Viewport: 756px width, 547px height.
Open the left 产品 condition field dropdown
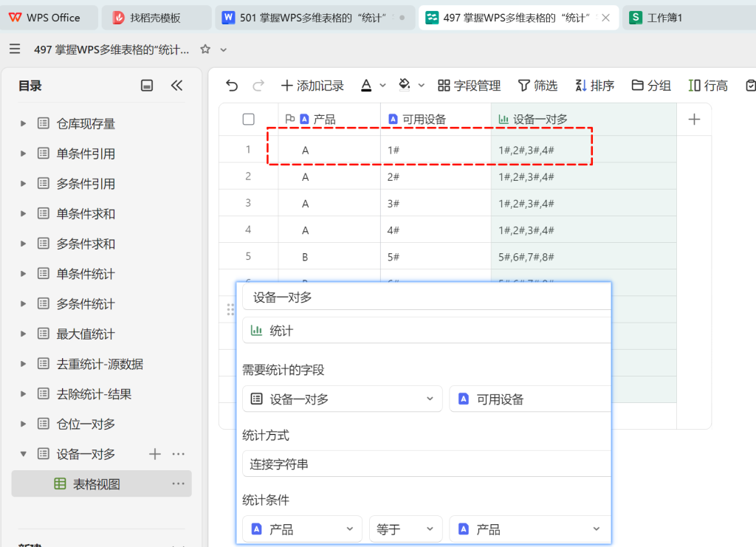click(x=302, y=529)
